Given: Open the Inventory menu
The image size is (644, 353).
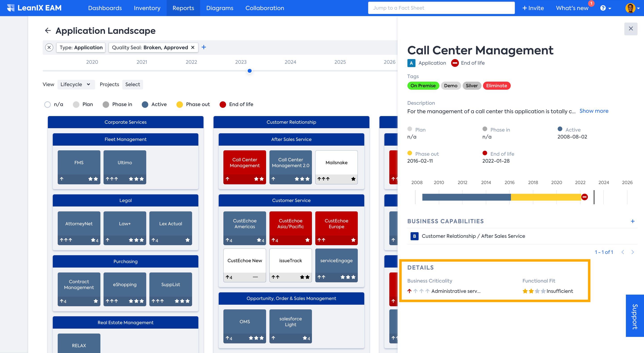Looking at the screenshot, I should (x=147, y=8).
